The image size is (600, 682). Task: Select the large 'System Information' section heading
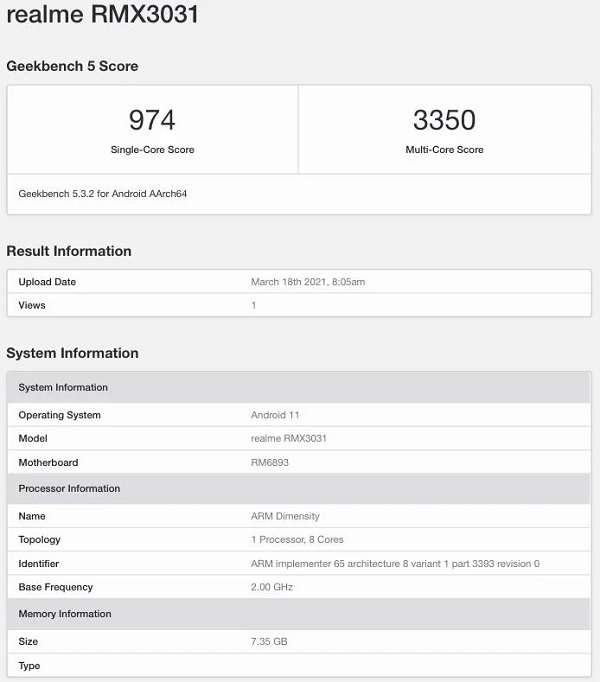pyautogui.click(x=72, y=353)
